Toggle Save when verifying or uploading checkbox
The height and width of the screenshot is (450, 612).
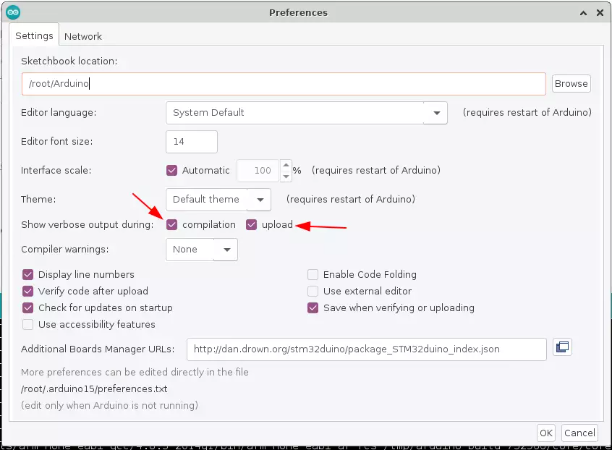[x=313, y=308]
